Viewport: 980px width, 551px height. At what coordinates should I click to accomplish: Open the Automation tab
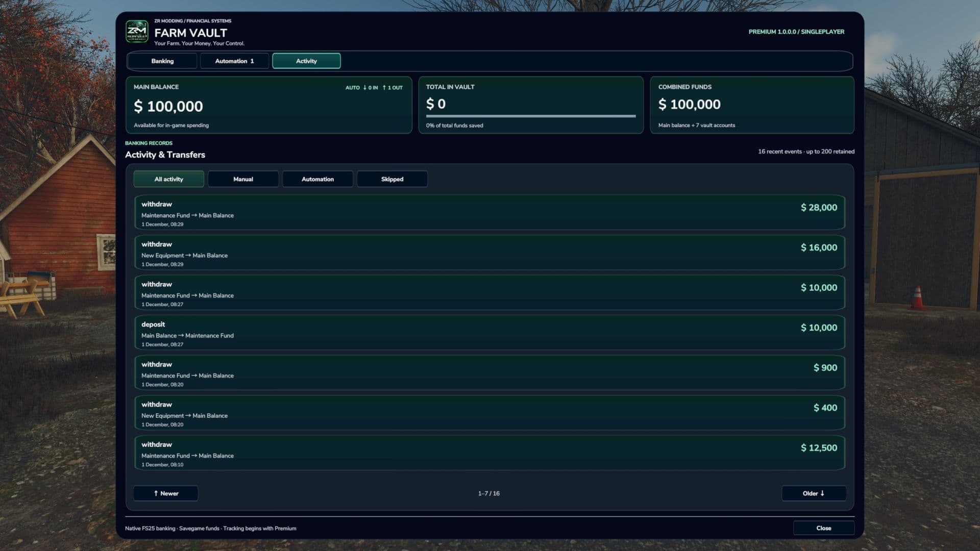tap(234, 61)
